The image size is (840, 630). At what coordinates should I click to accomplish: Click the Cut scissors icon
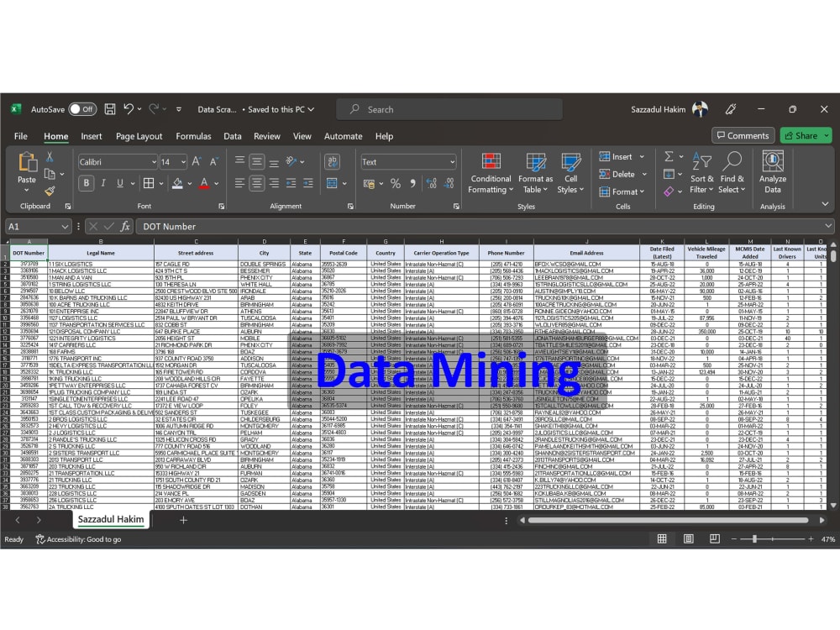50,156
